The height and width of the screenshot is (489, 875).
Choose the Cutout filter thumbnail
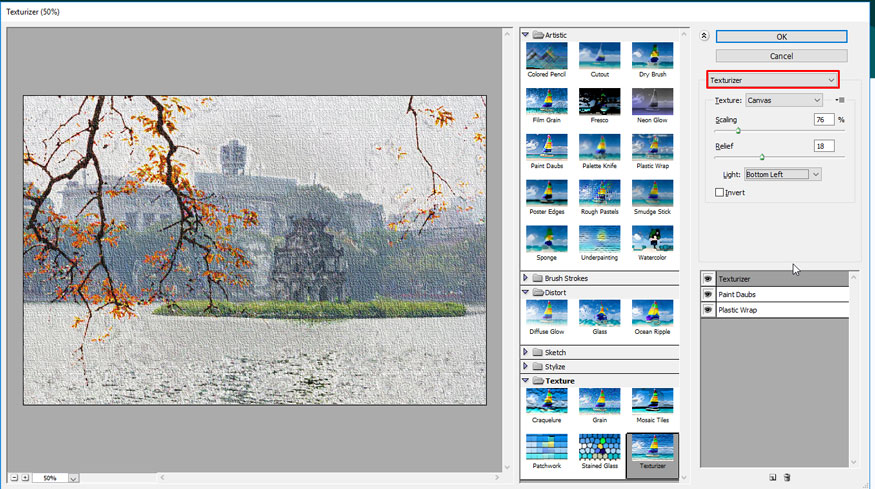599,56
